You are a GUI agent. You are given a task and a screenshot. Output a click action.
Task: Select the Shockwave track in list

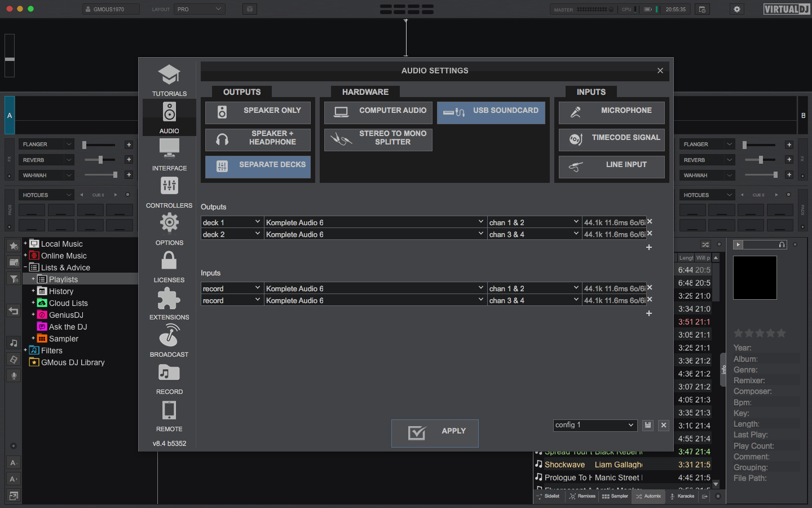click(x=564, y=465)
